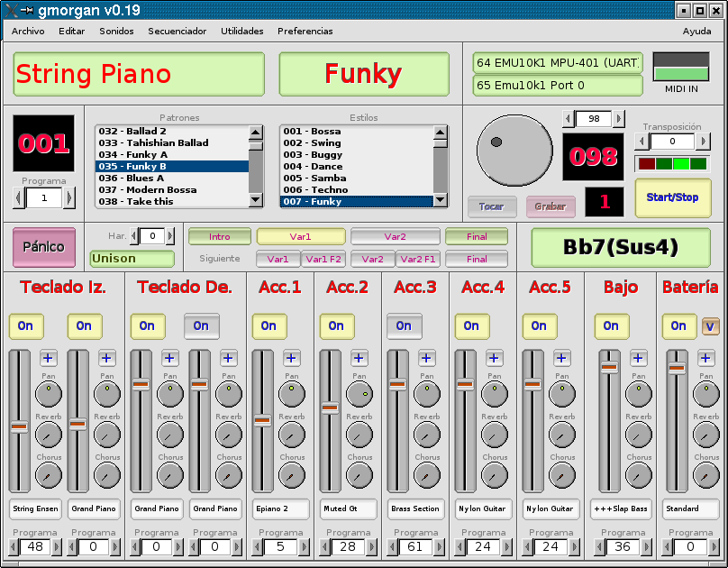This screenshot has width=728, height=568.
Task: Open the Secuenciador menu
Action: pyautogui.click(x=177, y=31)
